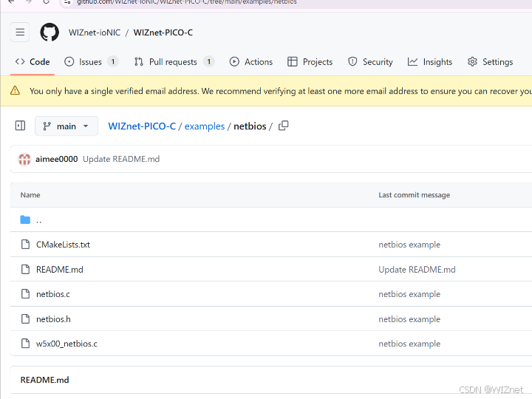Open the hamburger navigation menu
The width and height of the screenshot is (532, 399).
(20, 33)
